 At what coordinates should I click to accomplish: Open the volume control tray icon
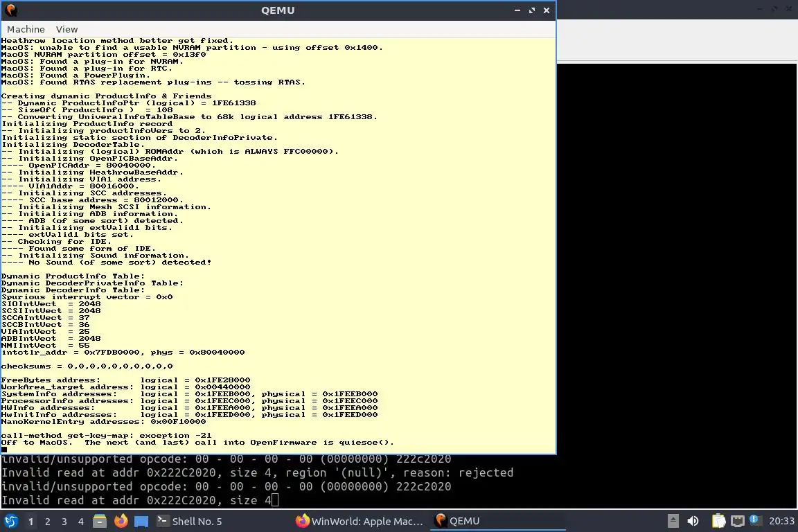pyautogui.click(x=693, y=521)
